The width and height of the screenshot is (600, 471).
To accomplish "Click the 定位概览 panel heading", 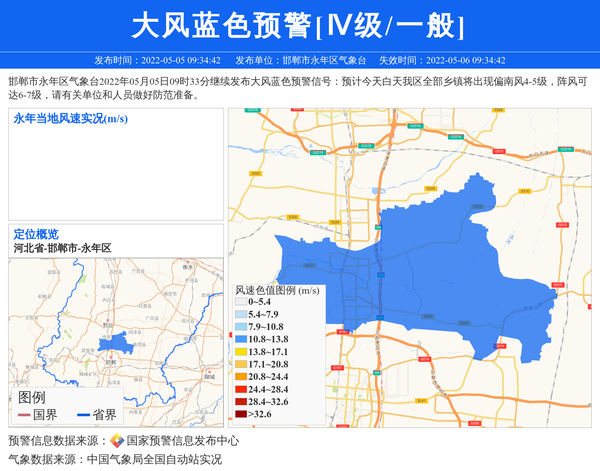I will click(x=36, y=234).
